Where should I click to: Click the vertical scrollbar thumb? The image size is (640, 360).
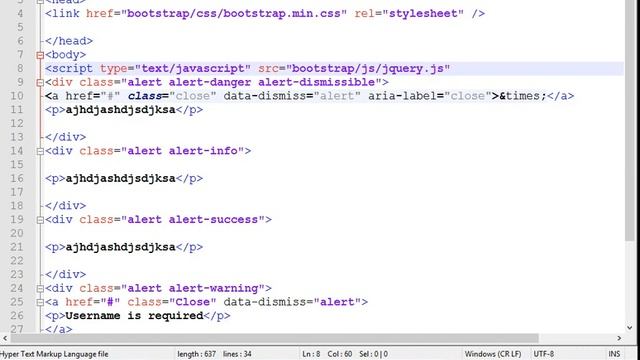coord(629,120)
